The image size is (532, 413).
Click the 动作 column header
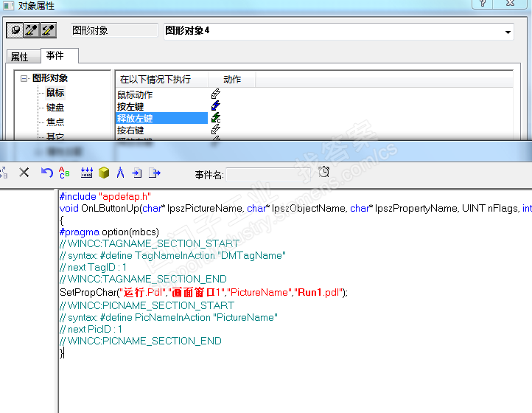point(232,80)
